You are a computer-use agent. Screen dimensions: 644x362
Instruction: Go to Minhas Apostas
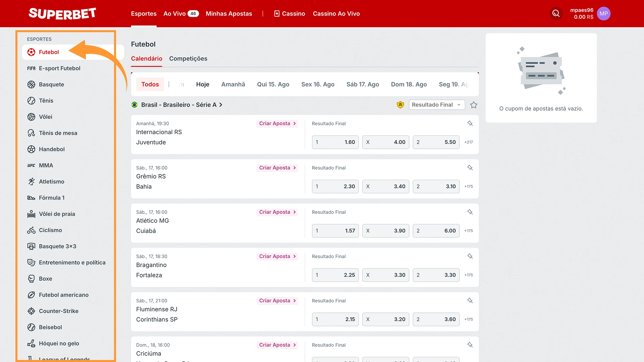229,13
